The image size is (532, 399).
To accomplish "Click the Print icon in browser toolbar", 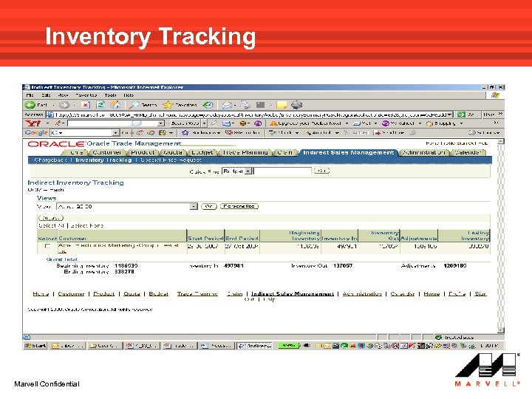I will point(245,105).
